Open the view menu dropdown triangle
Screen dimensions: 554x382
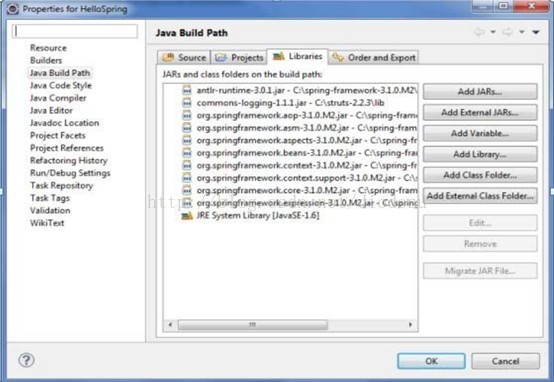(536, 32)
